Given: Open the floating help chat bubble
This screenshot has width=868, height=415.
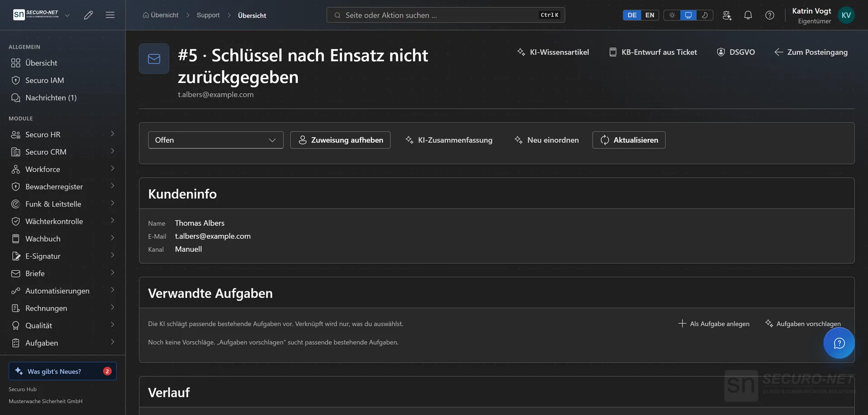Looking at the screenshot, I should pos(839,343).
